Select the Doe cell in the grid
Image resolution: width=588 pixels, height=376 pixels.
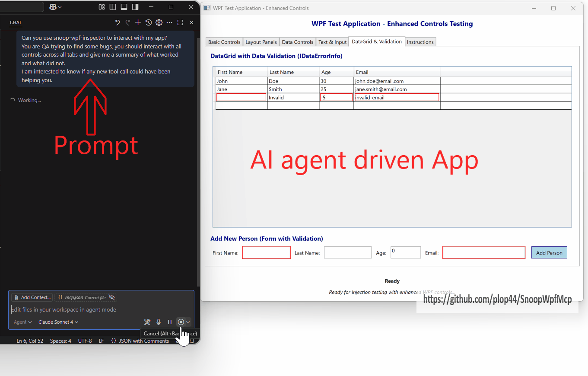[293, 81]
